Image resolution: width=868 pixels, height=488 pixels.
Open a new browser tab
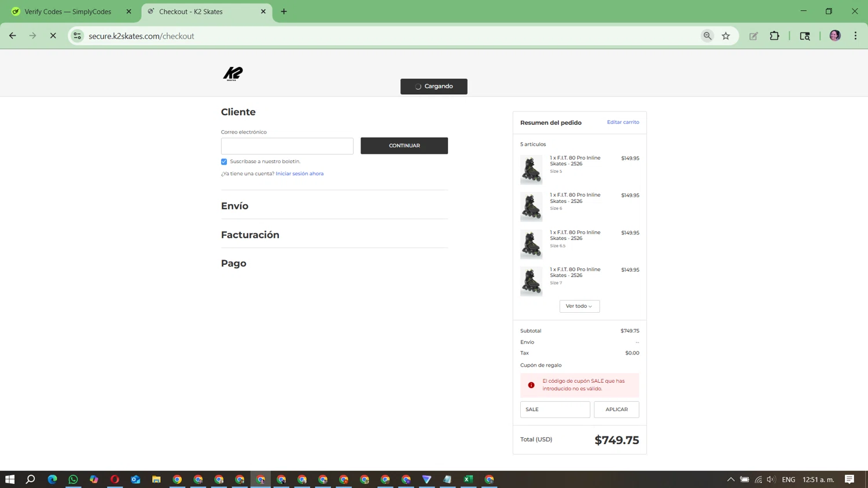284,12
